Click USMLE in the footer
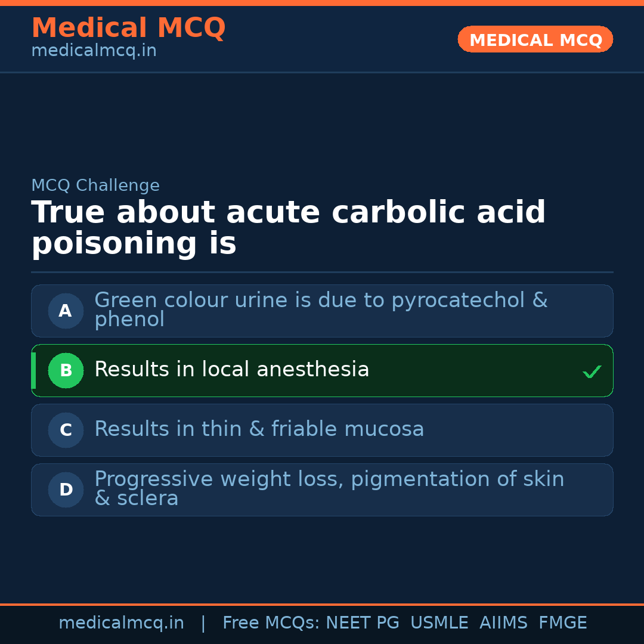Screen dimensions: 644x644 pos(439,623)
